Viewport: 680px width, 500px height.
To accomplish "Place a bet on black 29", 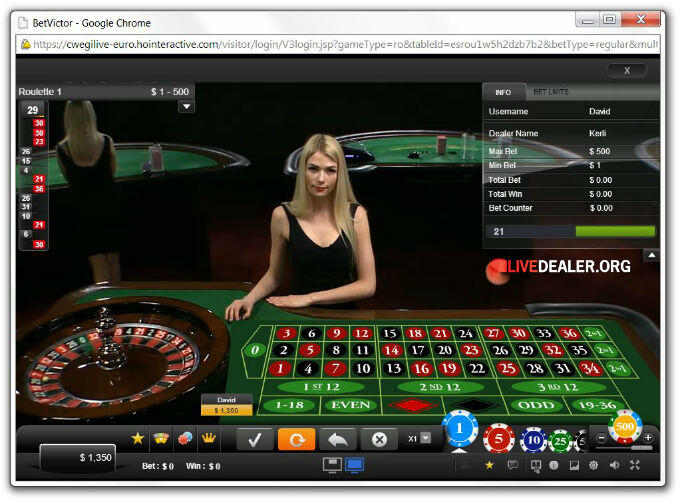I will [x=526, y=350].
